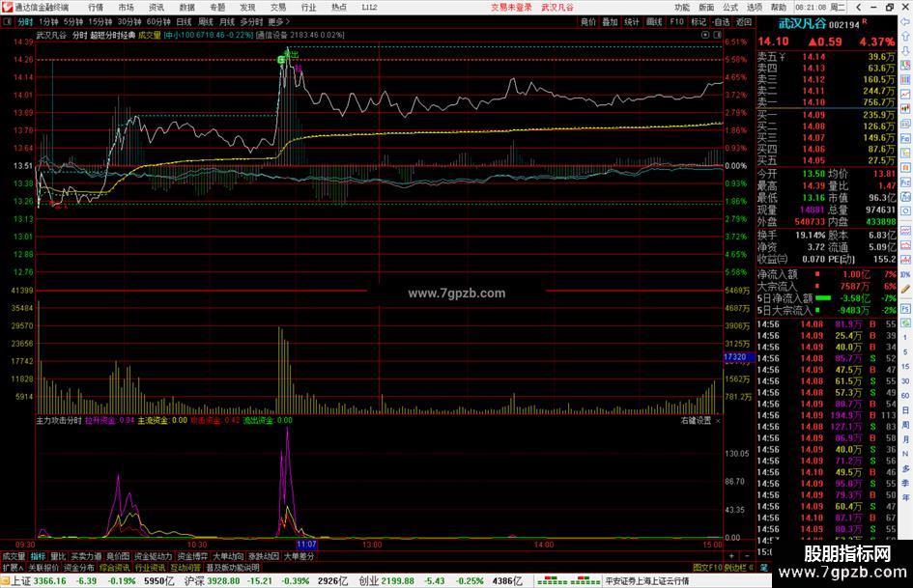Switch to the 1分钟 period tab

pyautogui.click(x=48, y=22)
